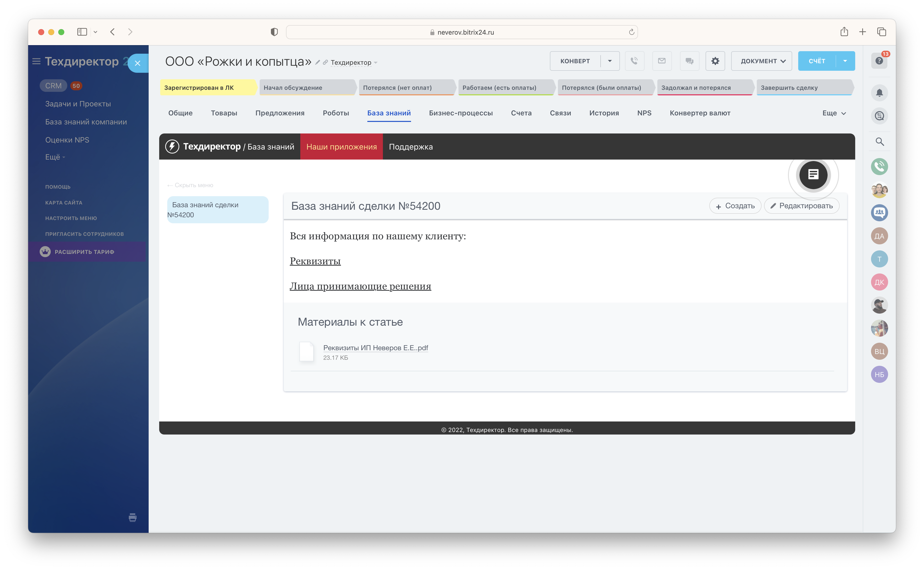Screen dimensions: 924x570
Task: Click the magnifier search icon in sidebar
Action: pyautogui.click(x=879, y=142)
